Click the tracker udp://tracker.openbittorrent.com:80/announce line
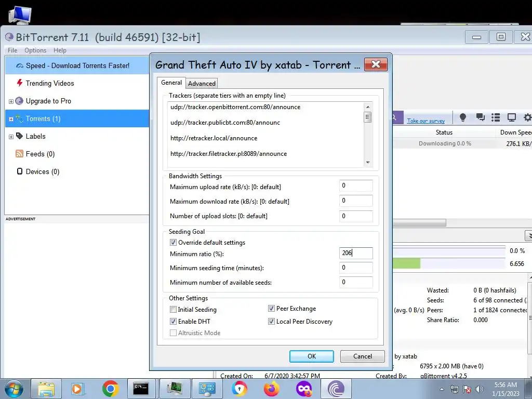This screenshot has width=532, height=399. point(235,107)
